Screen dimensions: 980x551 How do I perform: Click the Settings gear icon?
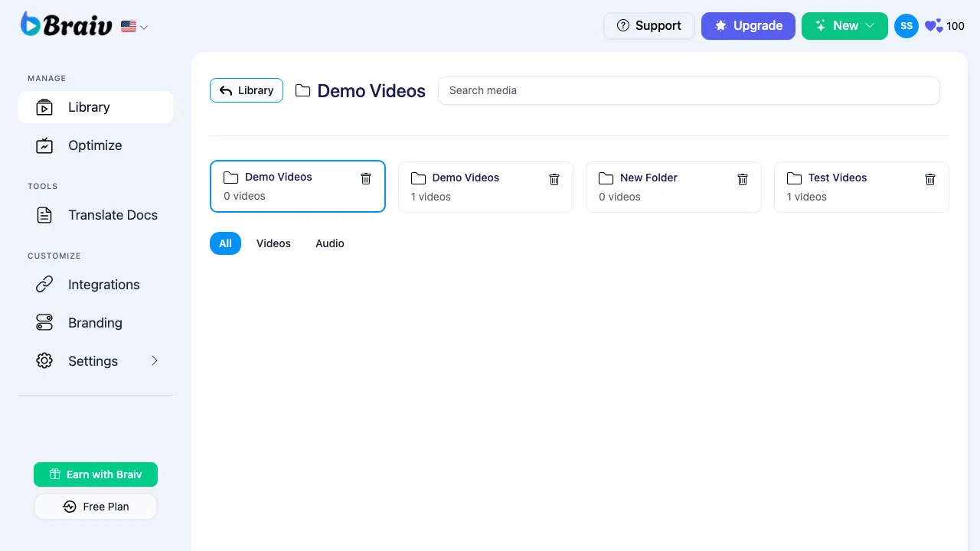44,361
